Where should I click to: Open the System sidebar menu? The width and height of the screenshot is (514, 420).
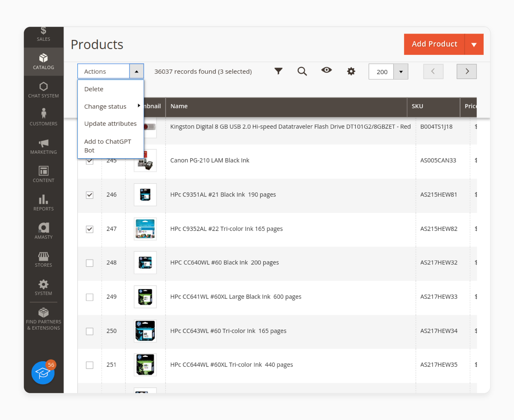pyautogui.click(x=44, y=287)
